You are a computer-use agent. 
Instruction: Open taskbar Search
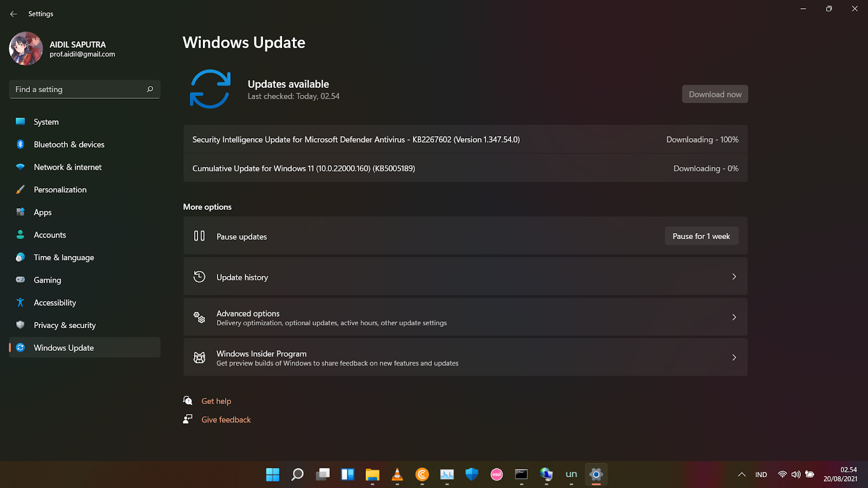(298, 474)
